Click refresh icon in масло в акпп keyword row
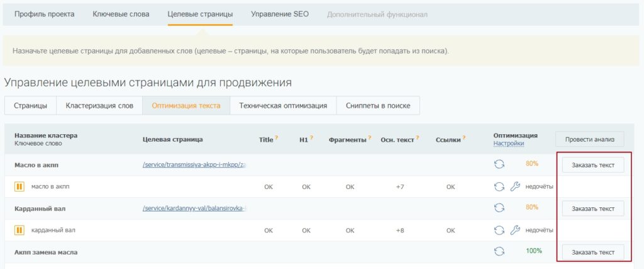This screenshot has width=644, height=269. pyautogui.click(x=499, y=186)
